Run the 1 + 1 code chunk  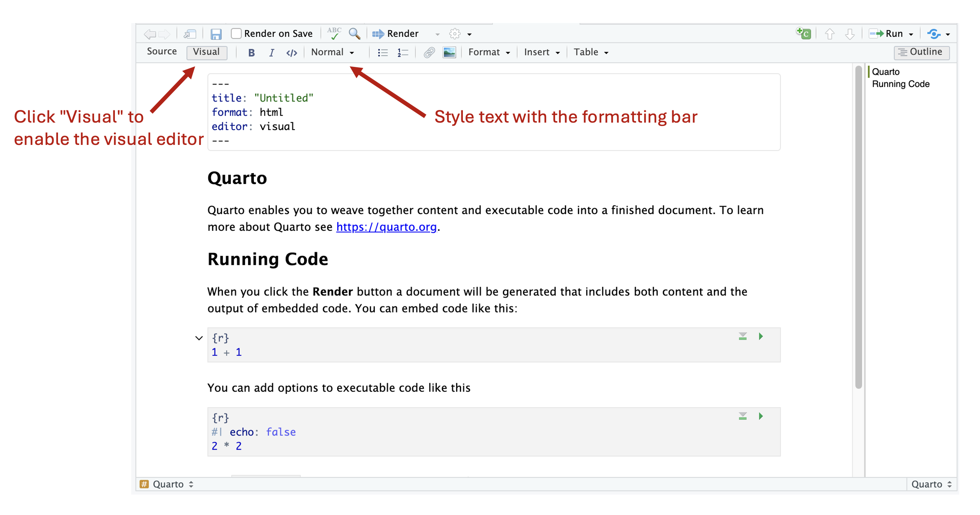761,336
